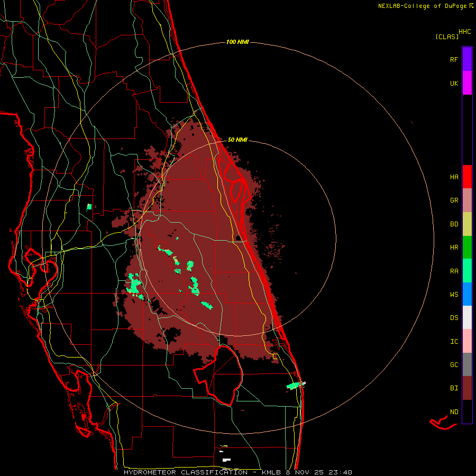Click the 23:40 timestamp

tap(340, 472)
